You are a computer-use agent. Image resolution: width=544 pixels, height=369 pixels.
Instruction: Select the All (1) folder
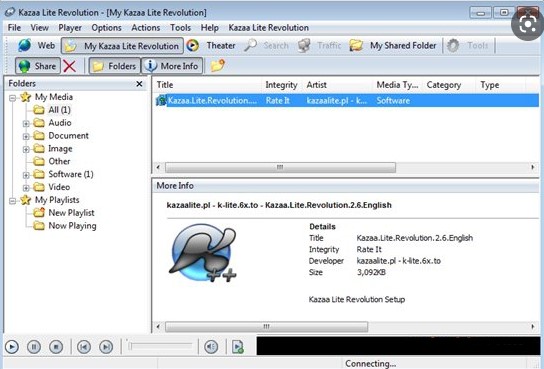point(52,110)
